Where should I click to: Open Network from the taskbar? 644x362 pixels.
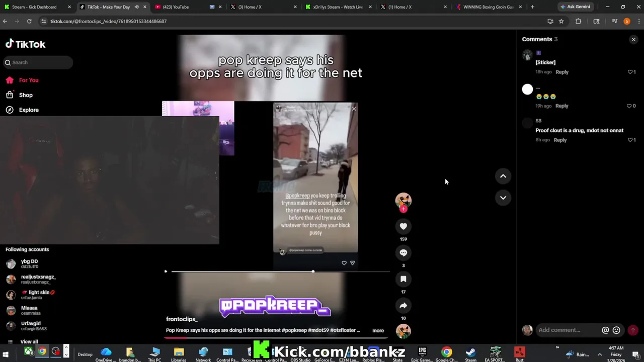pos(203,354)
